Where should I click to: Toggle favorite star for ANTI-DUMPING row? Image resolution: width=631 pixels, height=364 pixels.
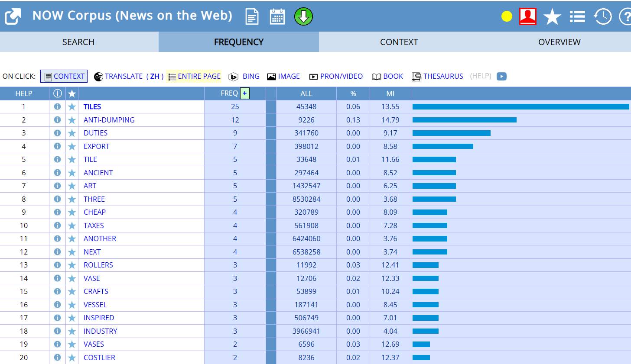tap(72, 120)
